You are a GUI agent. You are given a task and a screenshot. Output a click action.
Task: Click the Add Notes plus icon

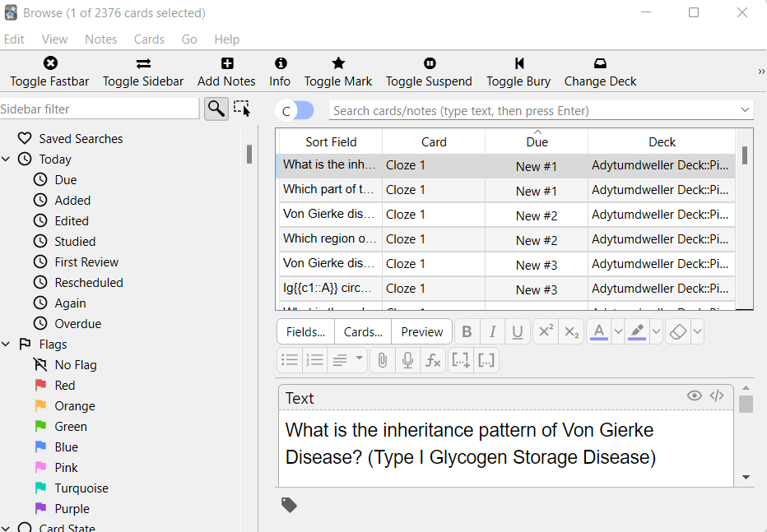click(227, 64)
